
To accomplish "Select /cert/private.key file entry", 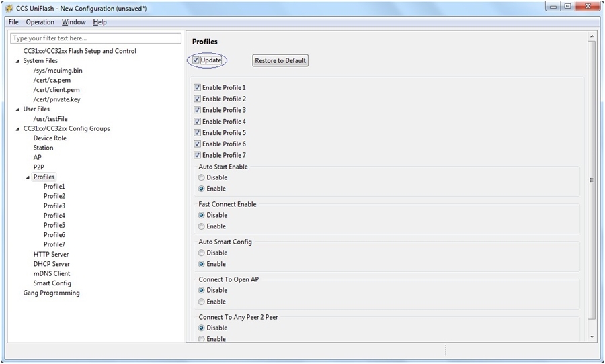I will (x=56, y=99).
